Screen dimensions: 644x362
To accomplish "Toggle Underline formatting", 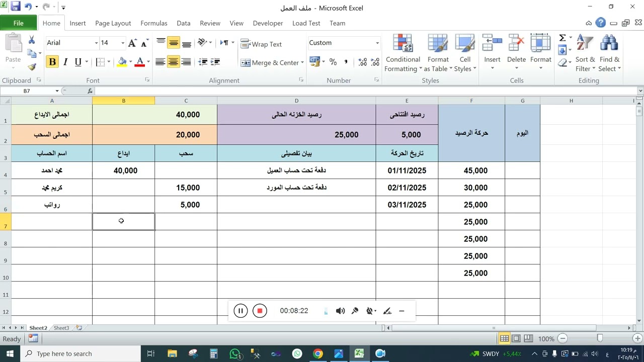I will (78, 62).
